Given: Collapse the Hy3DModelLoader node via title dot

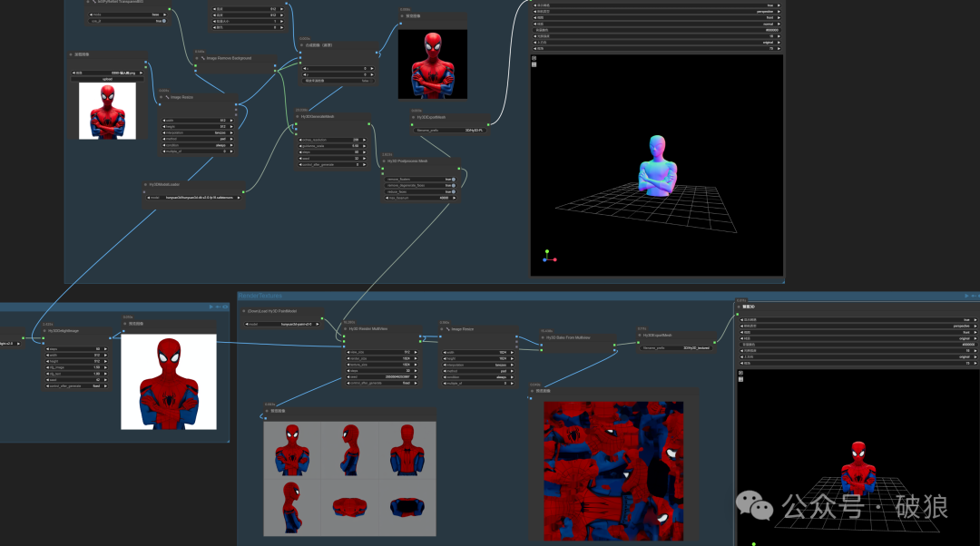Looking at the screenshot, I should pyautogui.click(x=145, y=184).
